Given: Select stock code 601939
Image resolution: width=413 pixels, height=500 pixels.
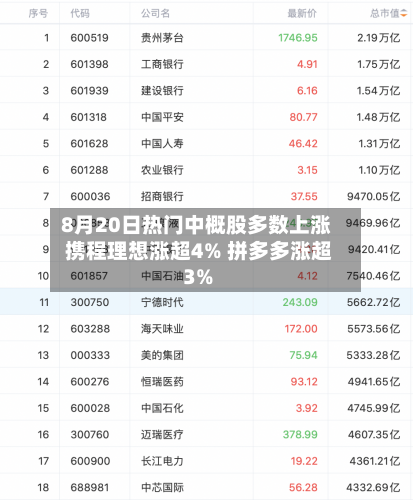Looking at the screenshot, I should 89,91.
